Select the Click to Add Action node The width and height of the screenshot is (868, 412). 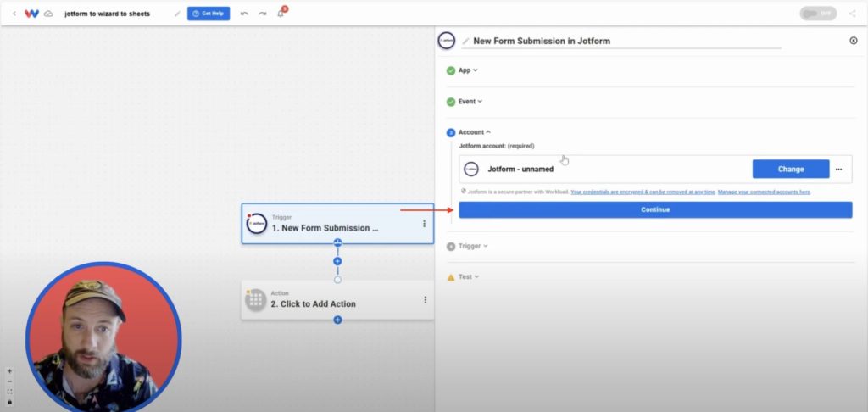(x=337, y=299)
